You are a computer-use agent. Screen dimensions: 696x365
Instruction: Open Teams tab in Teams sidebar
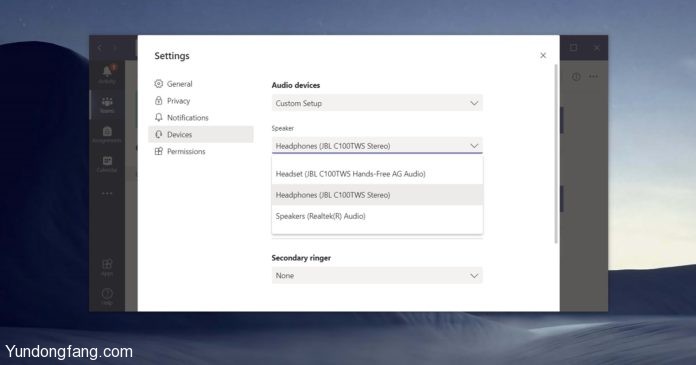107,105
